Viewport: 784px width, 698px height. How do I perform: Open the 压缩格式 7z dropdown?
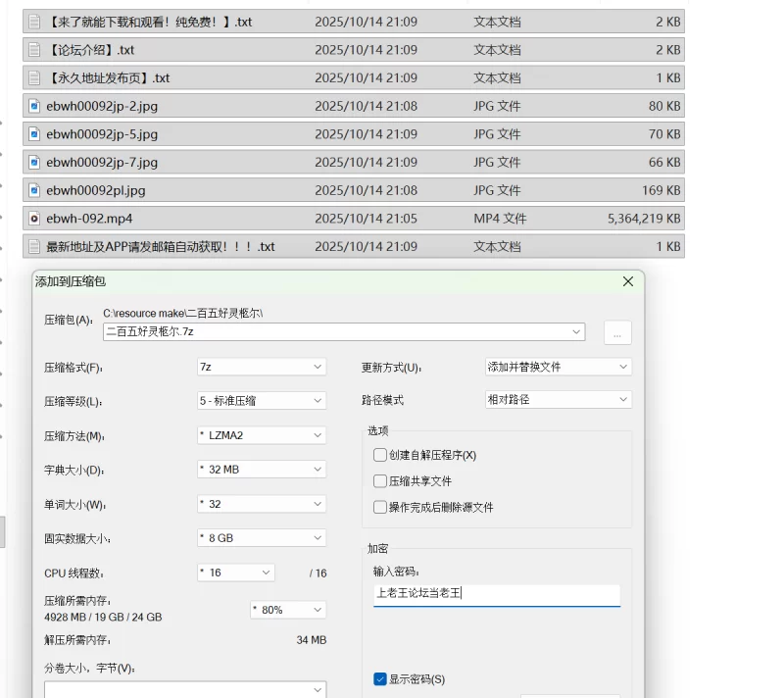[x=261, y=367]
